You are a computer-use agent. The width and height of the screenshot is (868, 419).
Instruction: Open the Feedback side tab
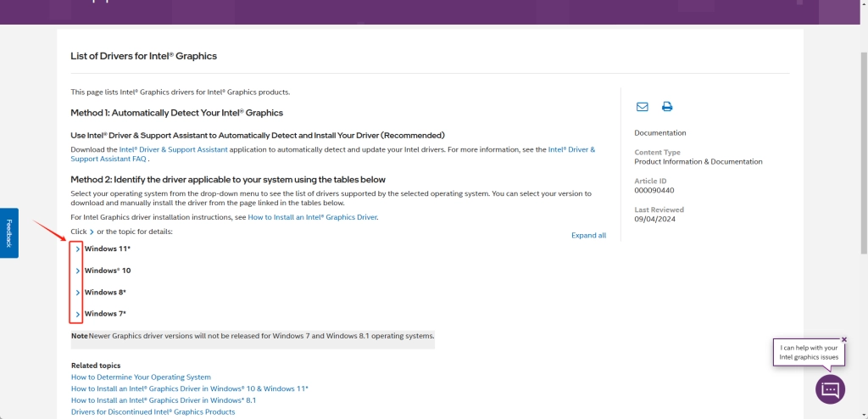[8, 232]
